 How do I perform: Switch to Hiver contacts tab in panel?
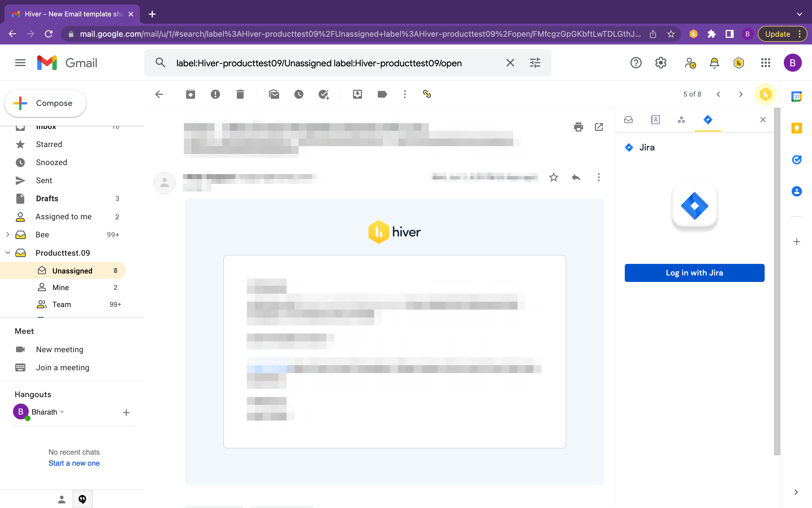click(655, 120)
